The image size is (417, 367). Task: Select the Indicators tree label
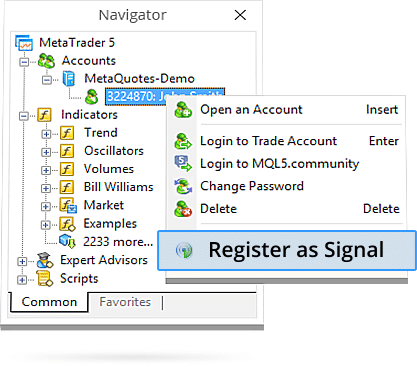point(89,115)
